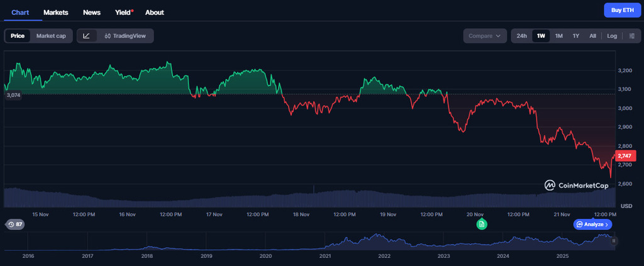Image resolution: width=644 pixels, height=266 pixels.
Task: Go to the News tab
Action: (92, 12)
